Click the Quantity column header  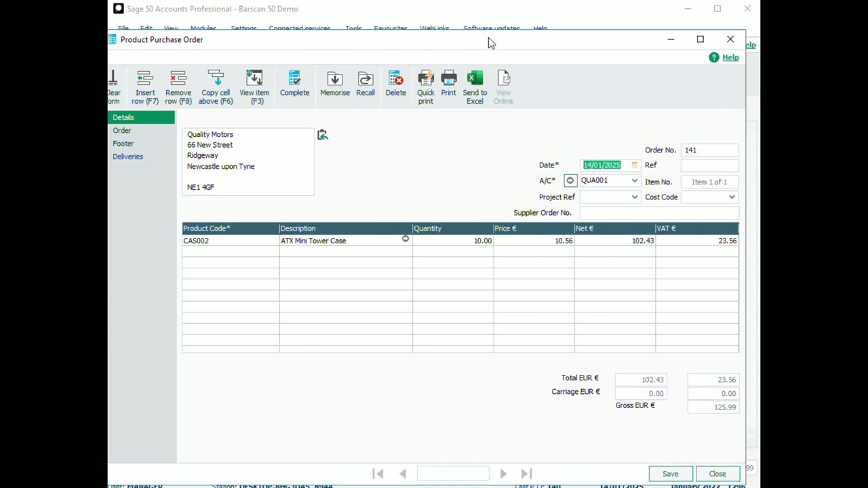453,228
